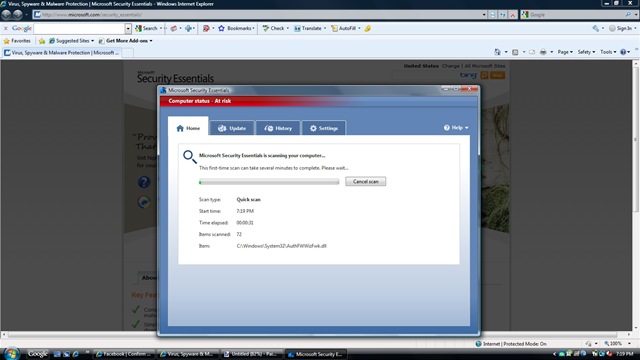This screenshot has width=640, height=360.
Task: Open a new blank browser tab
Action: pos(128,53)
